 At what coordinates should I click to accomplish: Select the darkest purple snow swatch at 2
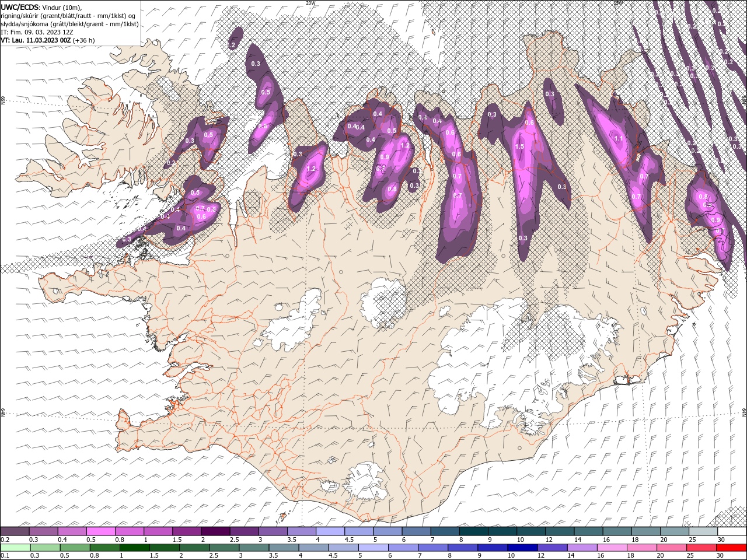pos(215,531)
